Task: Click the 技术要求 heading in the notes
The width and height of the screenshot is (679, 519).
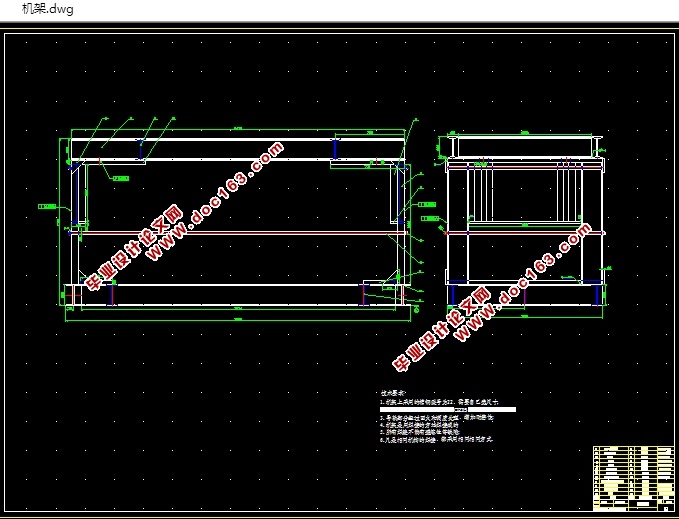Action: point(392,393)
